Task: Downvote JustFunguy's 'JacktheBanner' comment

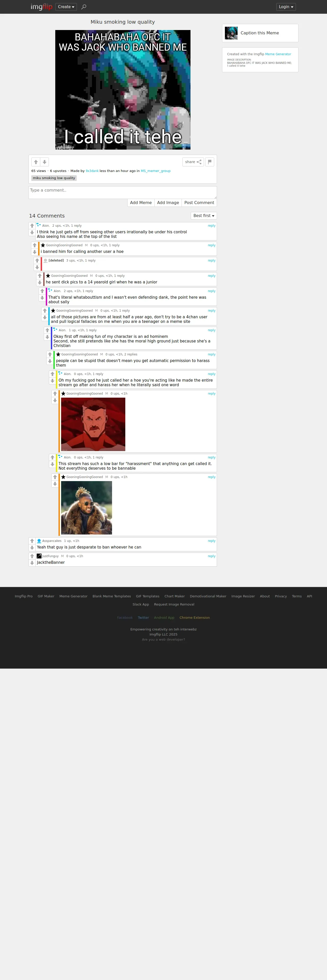Action: click(x=32, y=563)
